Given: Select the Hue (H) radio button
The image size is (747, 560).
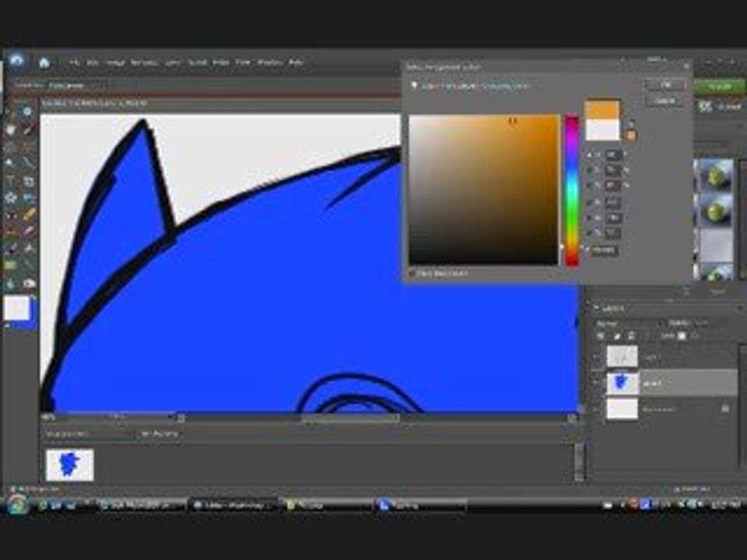Looking at the screenshot, I should [590, 156].
